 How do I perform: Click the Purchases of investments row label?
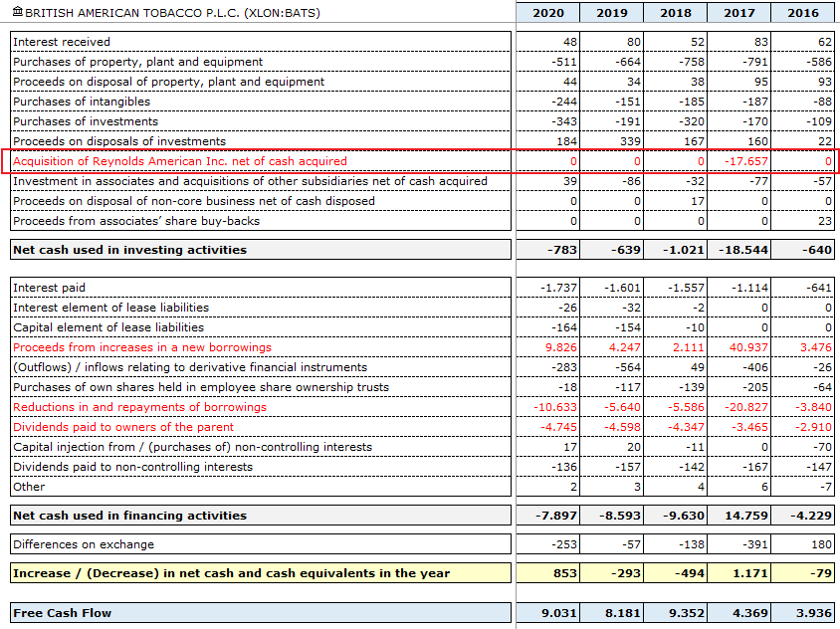(86, 121)
